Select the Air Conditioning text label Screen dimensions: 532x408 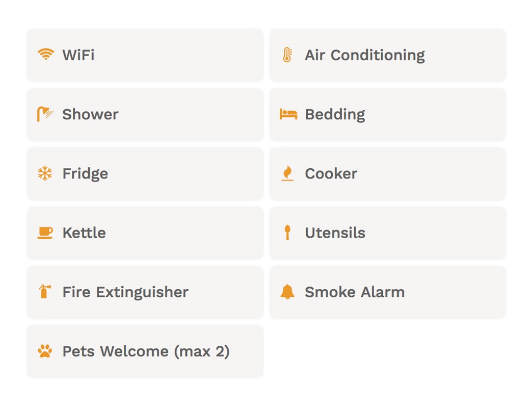point(365,55)
